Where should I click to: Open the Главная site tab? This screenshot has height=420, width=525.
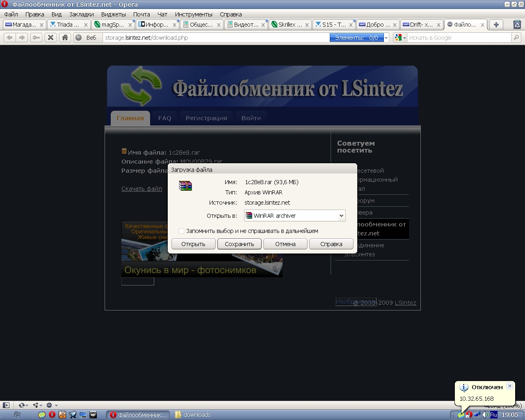(130, 118)
